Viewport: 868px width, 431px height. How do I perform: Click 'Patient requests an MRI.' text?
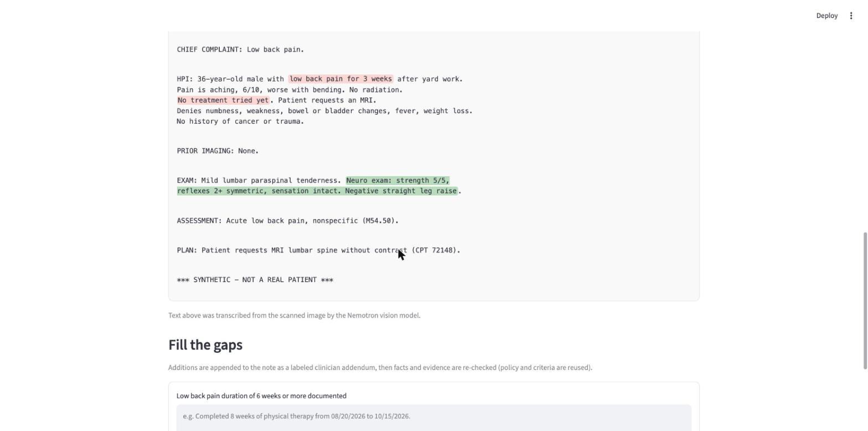327,100
